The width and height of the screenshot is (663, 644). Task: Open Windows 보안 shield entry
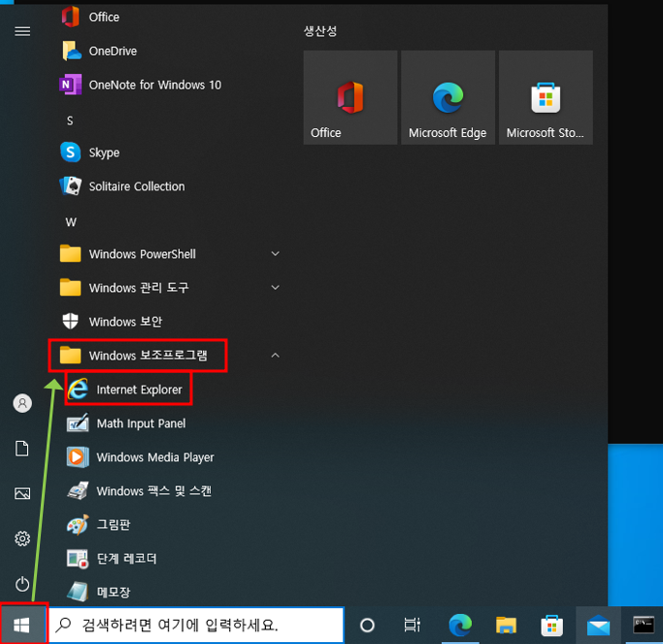pyautogui.click(x=169, y=322)
